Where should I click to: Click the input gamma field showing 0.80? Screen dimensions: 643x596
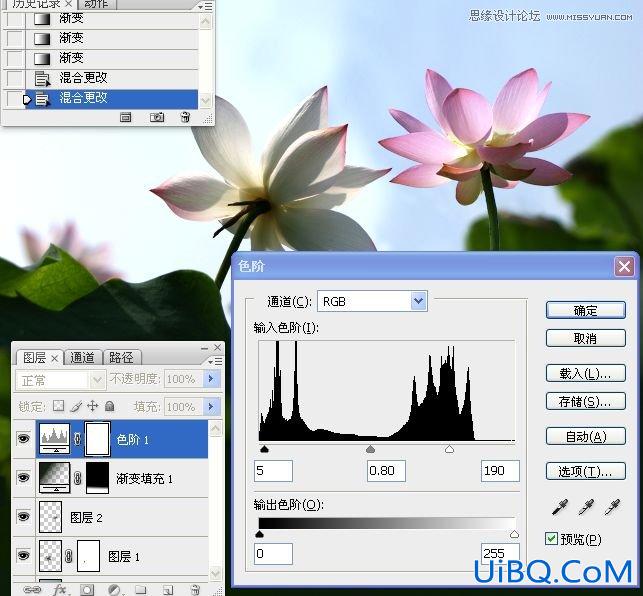point(386,470)
